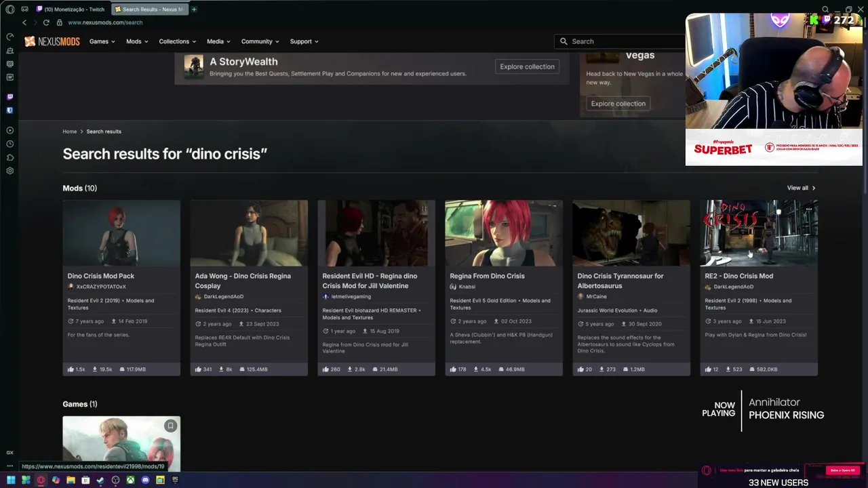The image size is (868, 488).
Task: Click the A StoryWealth collection thumbnail
Action: click(194, 66)
